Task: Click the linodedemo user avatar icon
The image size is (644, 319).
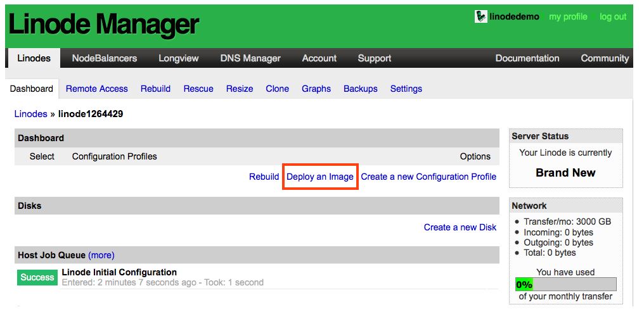Action: coord(480,17)
